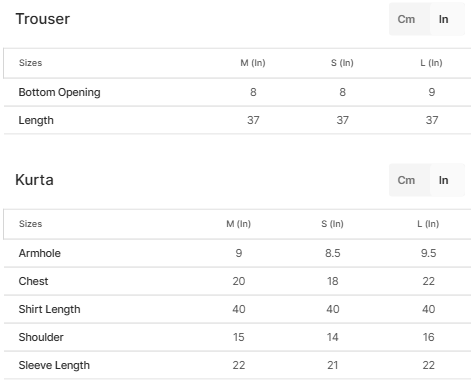Click the Armhole row label
The width and height of the screenshot is (471, 387).
point(40,253)
